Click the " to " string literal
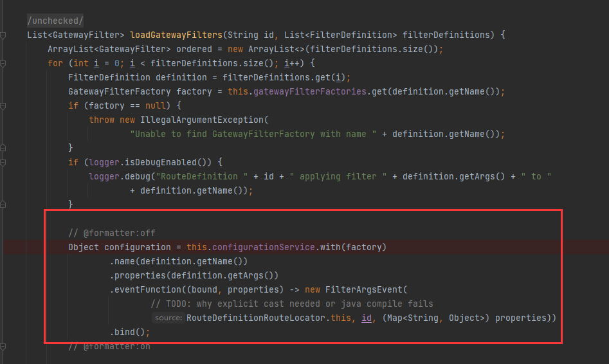609x364 pixels. click(536, 177)
